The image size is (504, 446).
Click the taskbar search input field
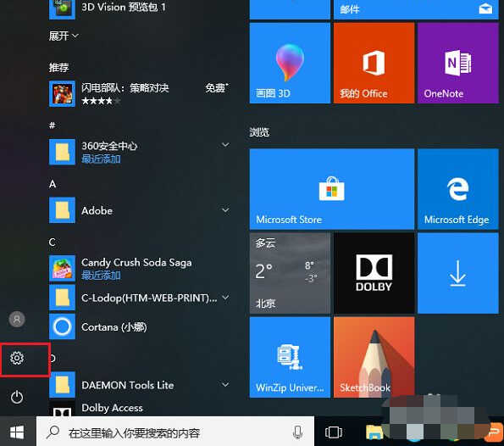[175, 432]
